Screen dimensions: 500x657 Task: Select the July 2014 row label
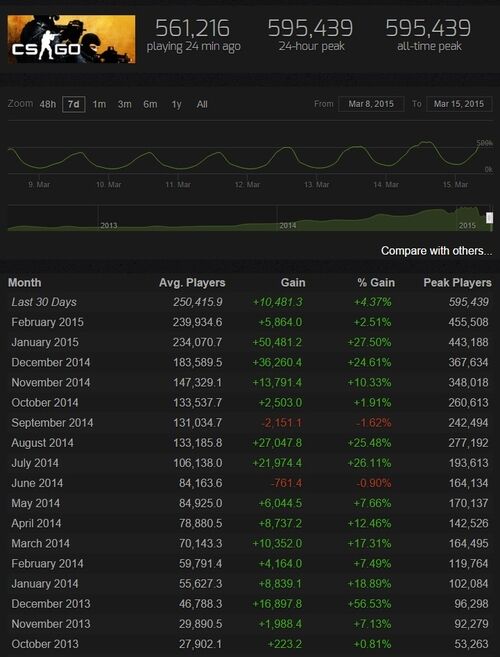(35, 463)
